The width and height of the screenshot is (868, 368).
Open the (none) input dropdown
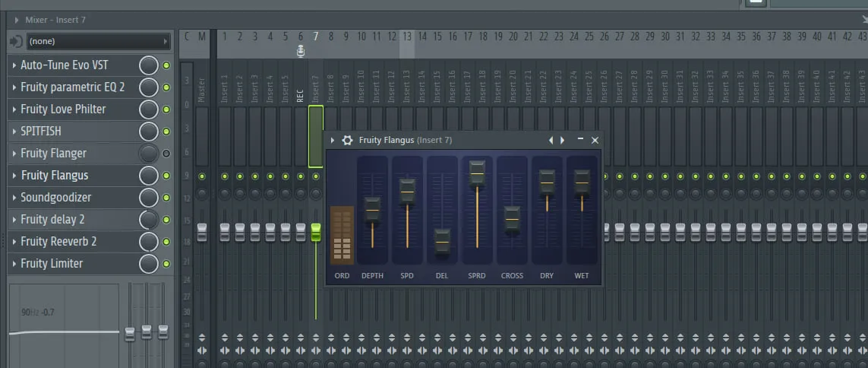(99, 42)
